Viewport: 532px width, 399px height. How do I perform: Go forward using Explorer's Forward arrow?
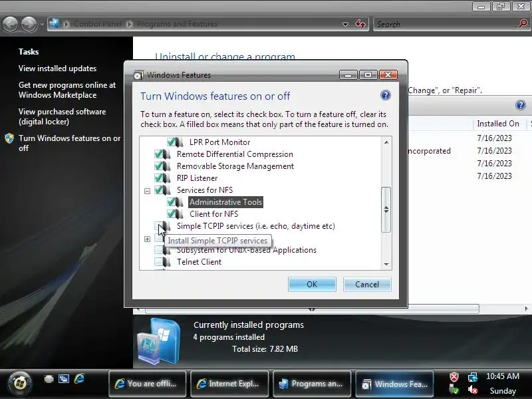pos(29,24)
